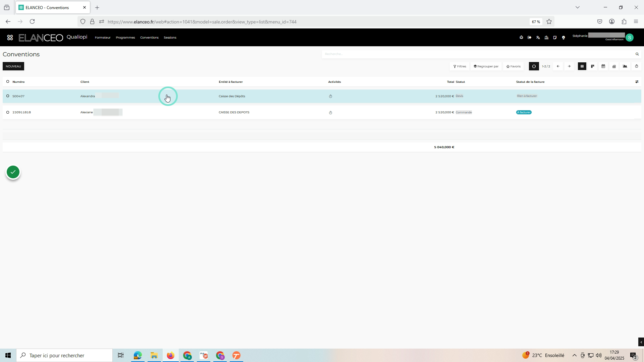The height and width of the screenshot is (362, 644).
Task: Switch to graph chart view
Action: tap(625, 66)
